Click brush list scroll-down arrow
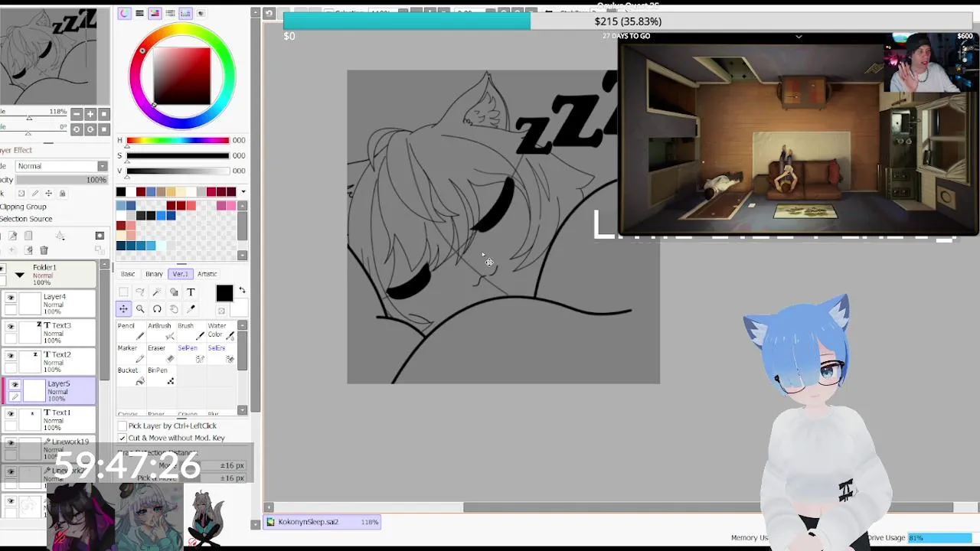 pyautogui.click(x=243, y=410)
